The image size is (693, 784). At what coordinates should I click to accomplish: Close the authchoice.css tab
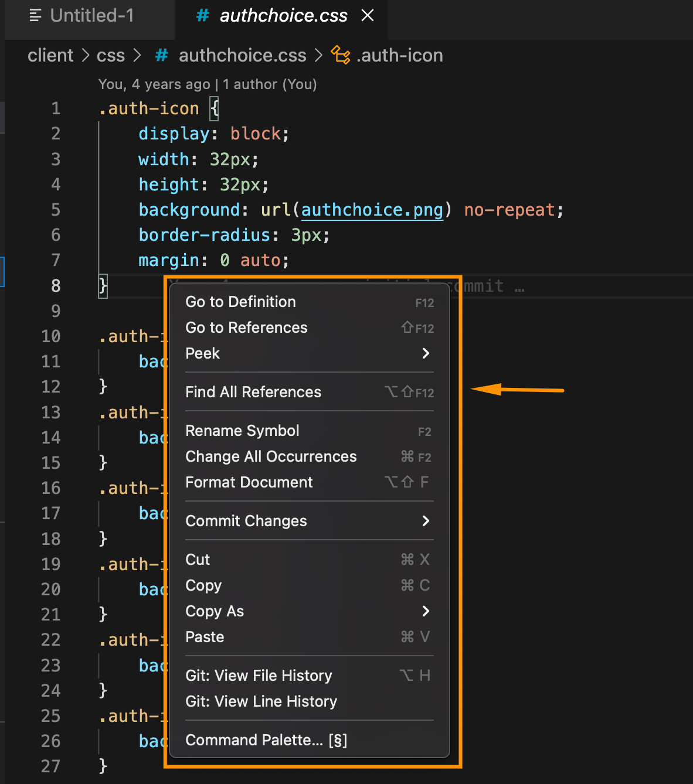coord(368,16)
